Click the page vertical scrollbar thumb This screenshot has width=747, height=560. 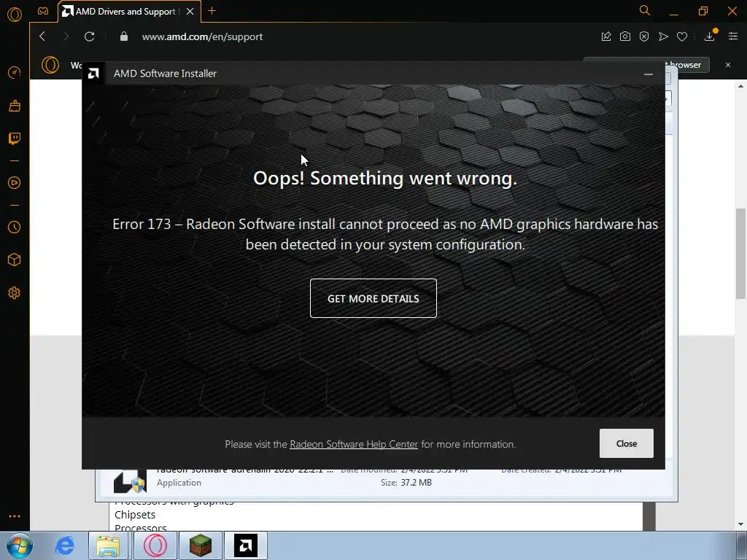(x=740, y=254)
